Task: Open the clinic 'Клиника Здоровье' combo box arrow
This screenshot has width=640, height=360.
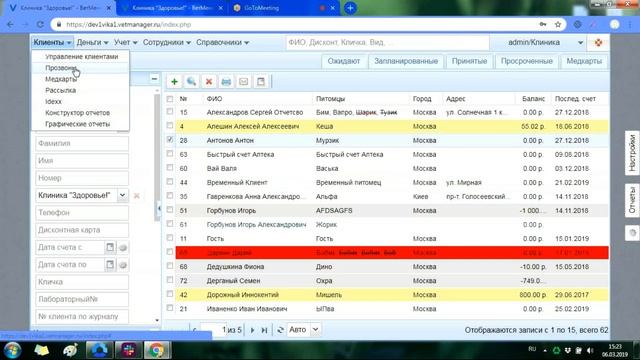Action: point(122,195)
